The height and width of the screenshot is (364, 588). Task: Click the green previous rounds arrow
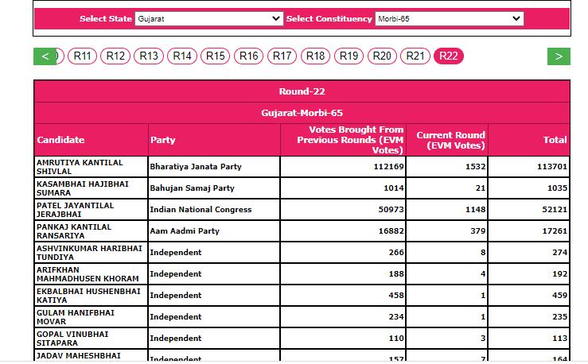point(45,56)
